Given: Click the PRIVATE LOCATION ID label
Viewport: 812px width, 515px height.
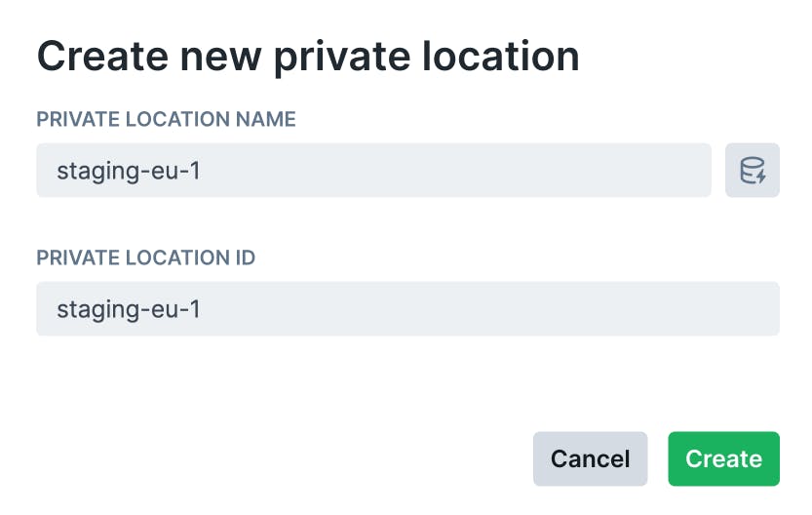Looking at the screenshot, I should click(x=145, y=257).
